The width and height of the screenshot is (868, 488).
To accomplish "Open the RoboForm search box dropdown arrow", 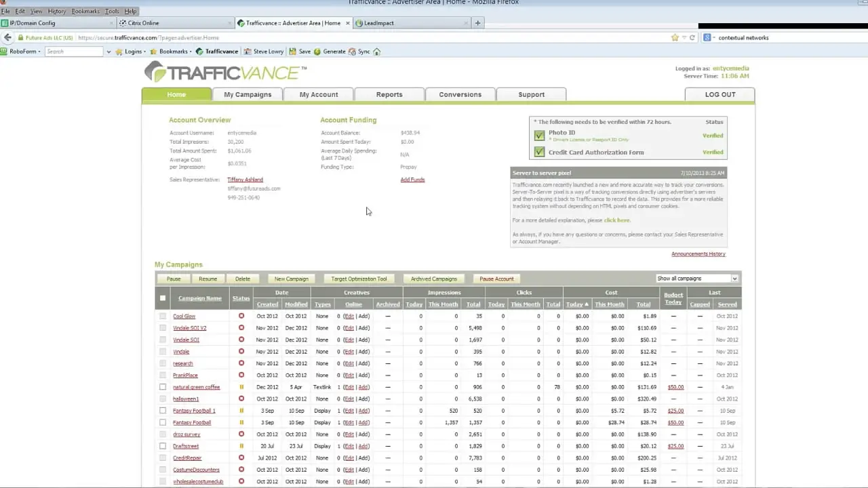I will coord(108,52).
